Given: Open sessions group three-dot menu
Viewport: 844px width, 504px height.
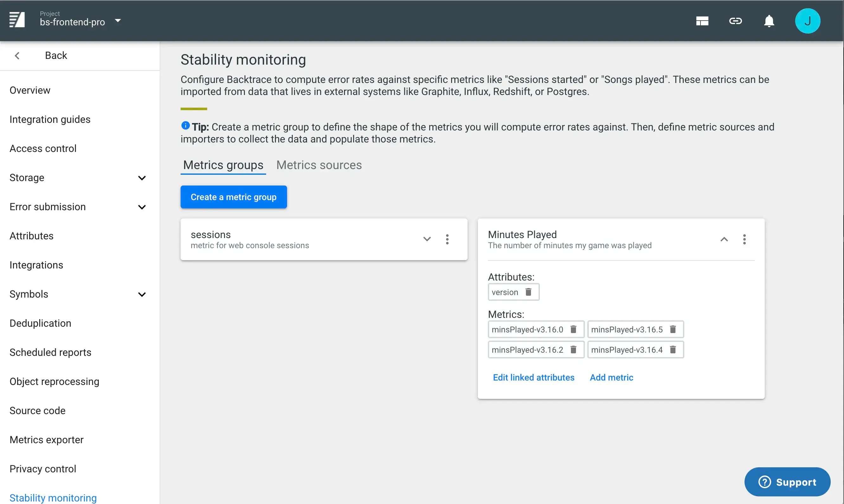Looking at the screenshot, I should pyautogui.click(x=447, y=239).
